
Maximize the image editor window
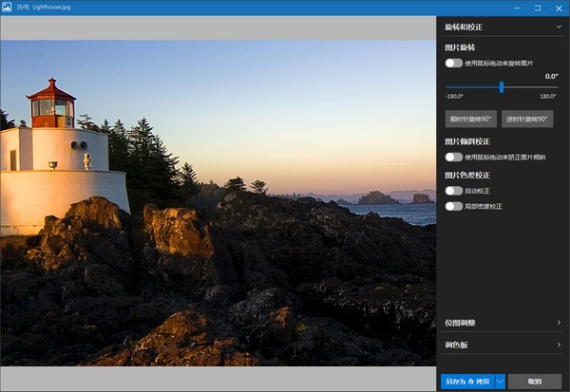coord(537,8)
